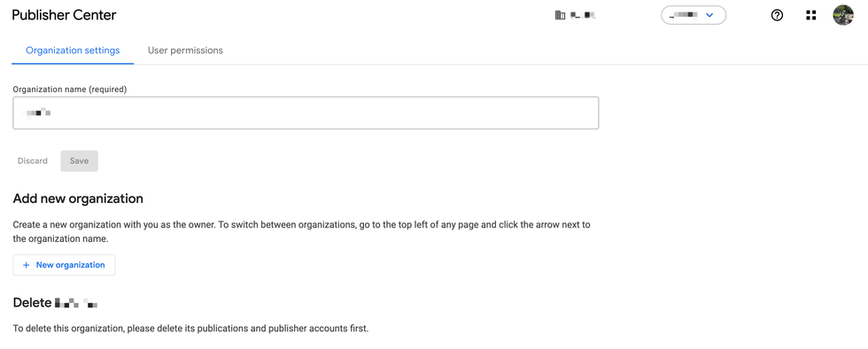Image resolution: width=868 pixels, height=349 pixels.
Task: Open the help question mark icon
Action: (778, 16)
